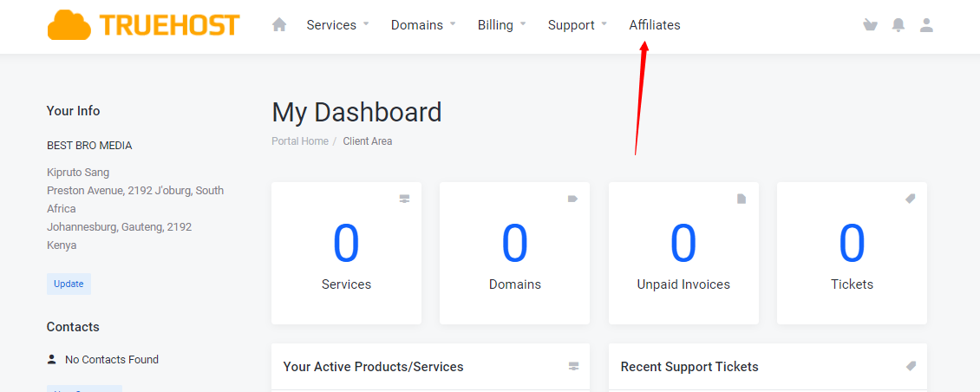Open the shopping cart icon
Screen dimensions: 980x392
[870, 25]
